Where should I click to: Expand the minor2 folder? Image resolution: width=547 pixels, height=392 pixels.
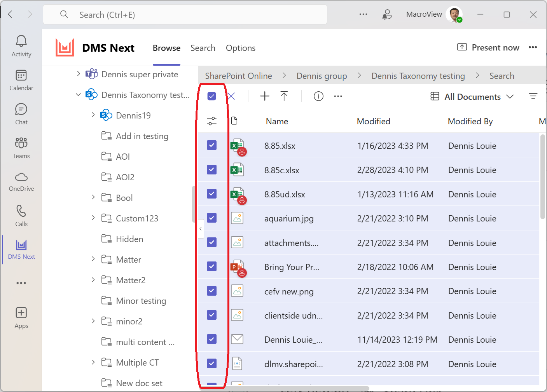point(93,321)
